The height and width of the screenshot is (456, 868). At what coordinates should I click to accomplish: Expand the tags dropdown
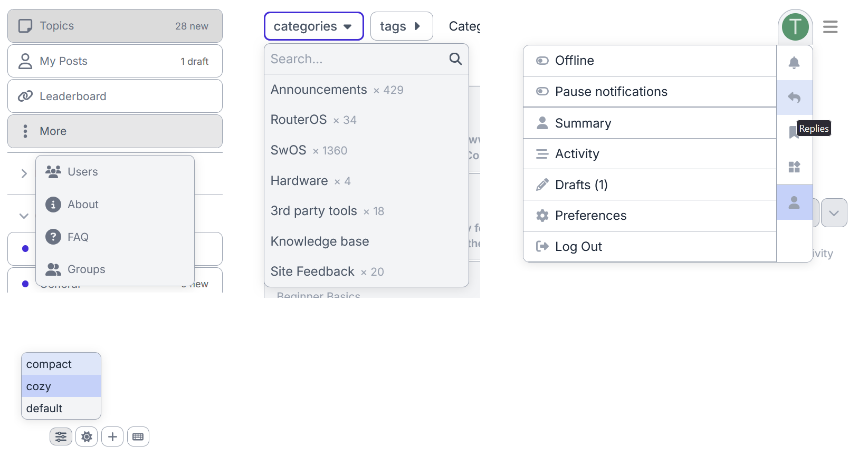point(401,26)
